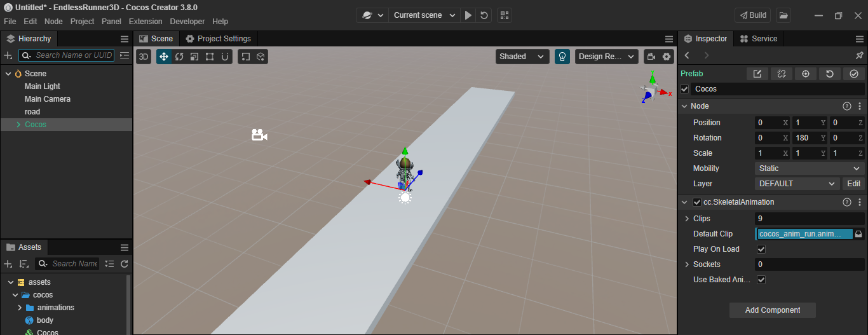Open the Project menu
The image size is (868, 335).
83,22
